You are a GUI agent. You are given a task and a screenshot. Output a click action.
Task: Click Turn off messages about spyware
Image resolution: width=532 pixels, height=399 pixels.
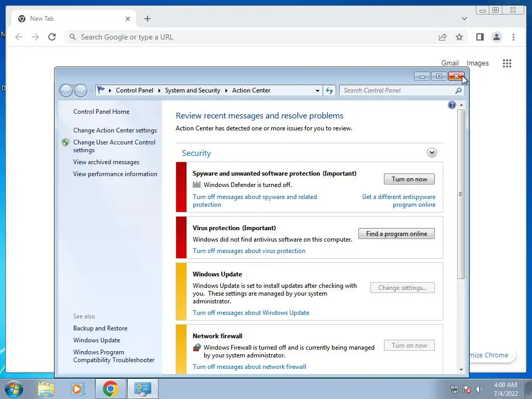[255, 201]
